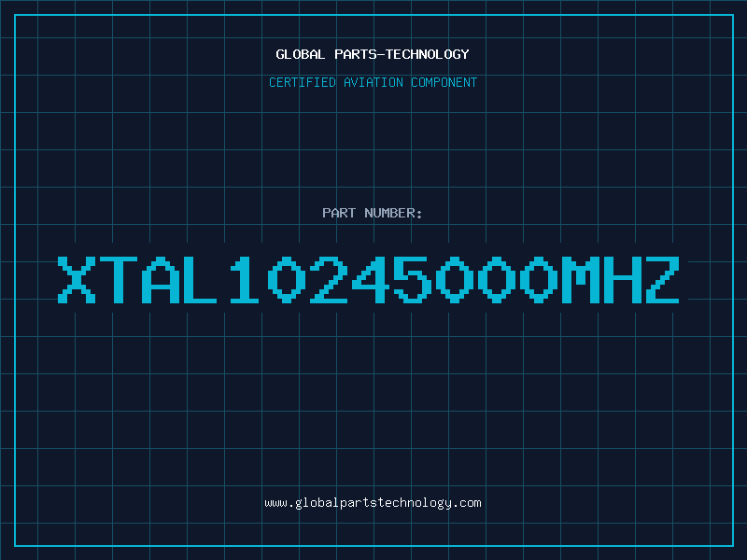Select the CERTIFIED AVIATION COMPONENT subtitle
747x560 pixels.
[373, 82]
